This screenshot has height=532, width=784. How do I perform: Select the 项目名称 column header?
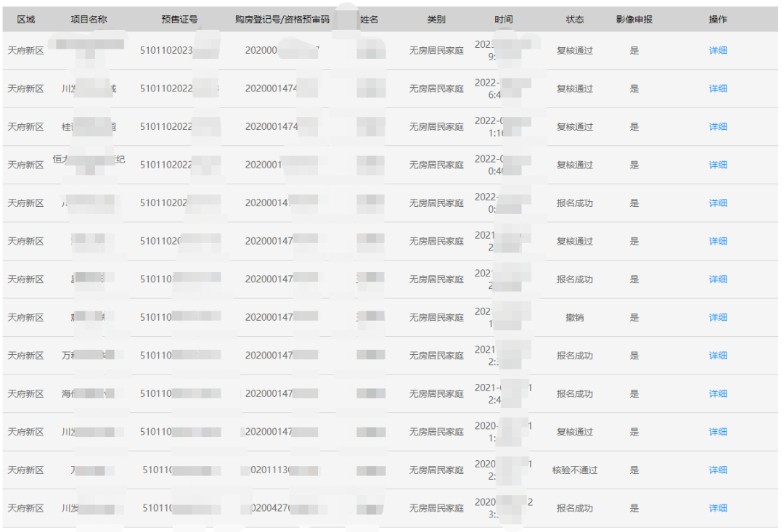(x=89, y=20)
